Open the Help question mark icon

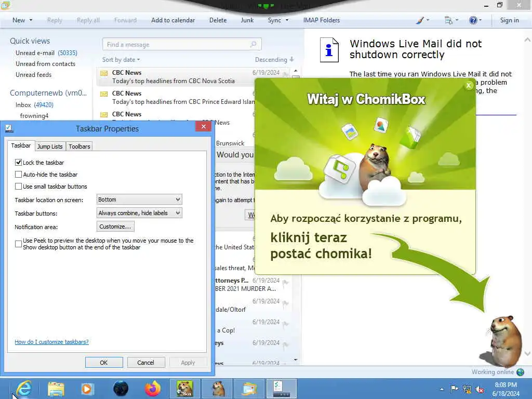click(475, 20)
